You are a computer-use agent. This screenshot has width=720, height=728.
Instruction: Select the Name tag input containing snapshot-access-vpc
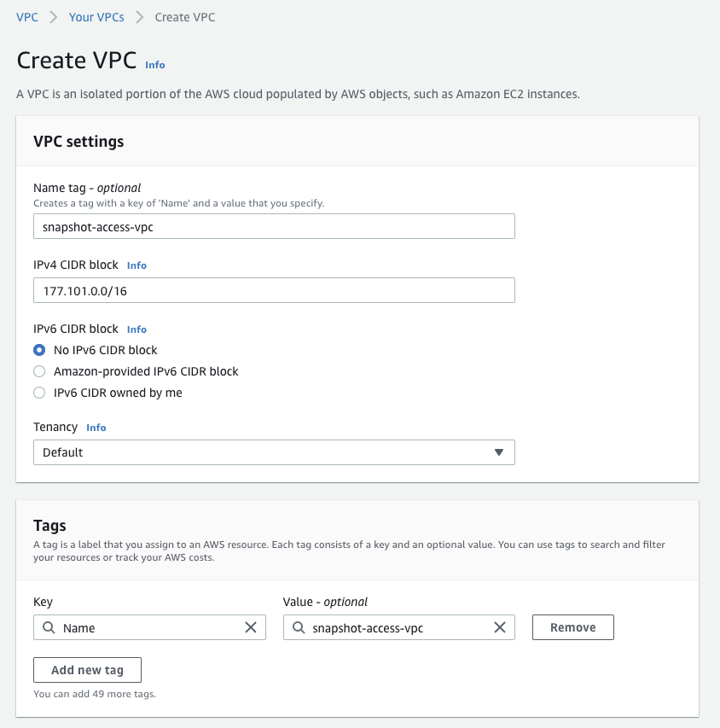tap(274, 226)
